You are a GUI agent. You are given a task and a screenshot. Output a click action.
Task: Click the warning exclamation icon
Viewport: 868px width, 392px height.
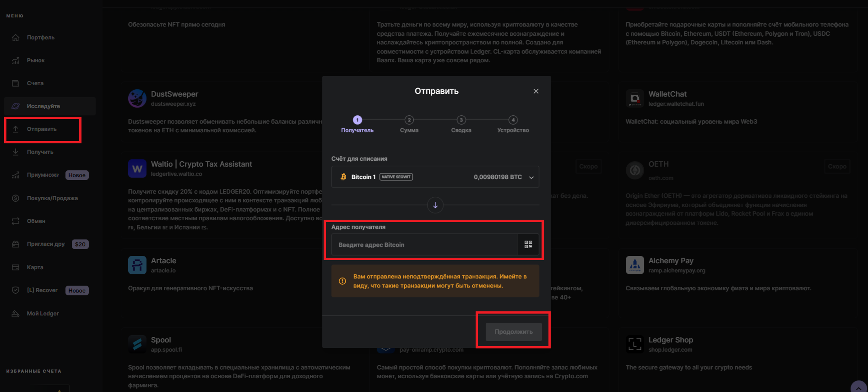click(342, 281)
